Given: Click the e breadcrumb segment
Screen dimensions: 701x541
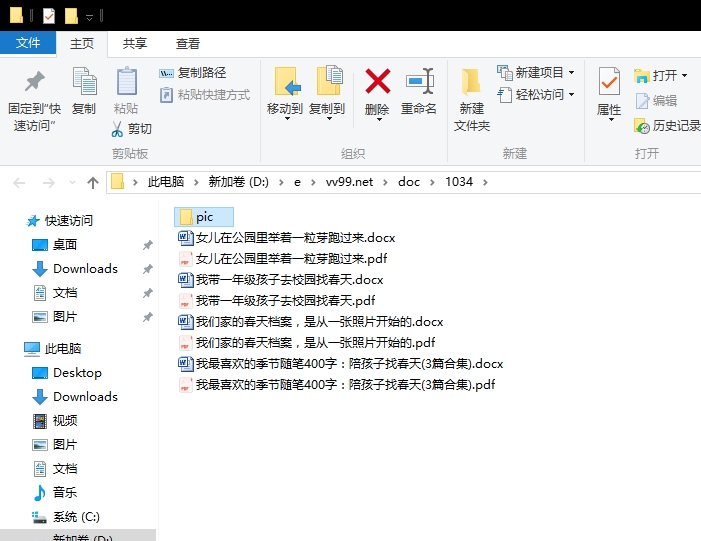Looking at the screenshot, I should click(297, 182).
